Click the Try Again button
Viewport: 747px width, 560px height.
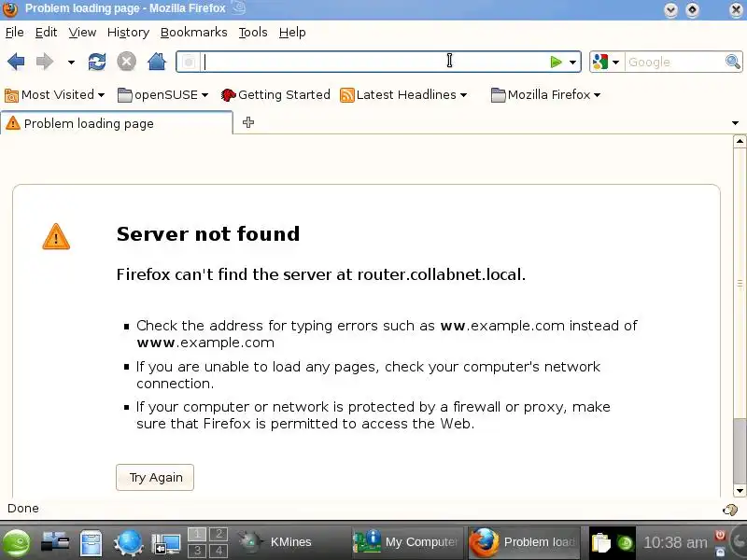coord(155,477)
